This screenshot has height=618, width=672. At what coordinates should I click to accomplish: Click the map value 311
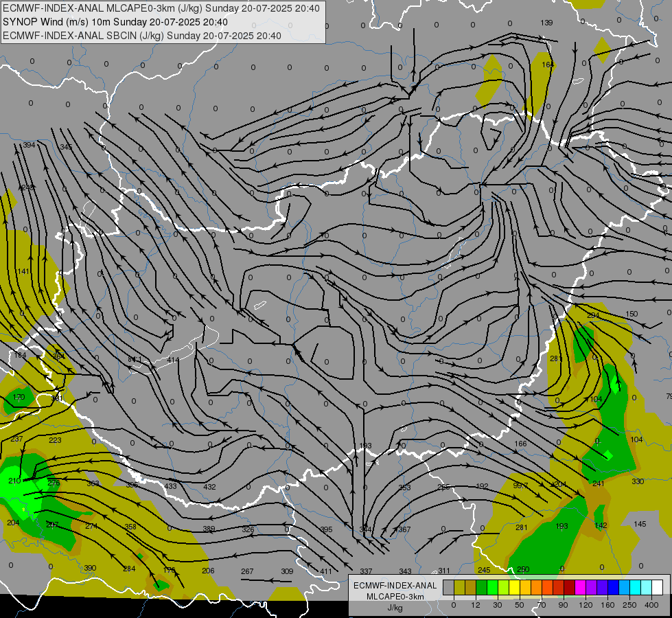[444, 571]
